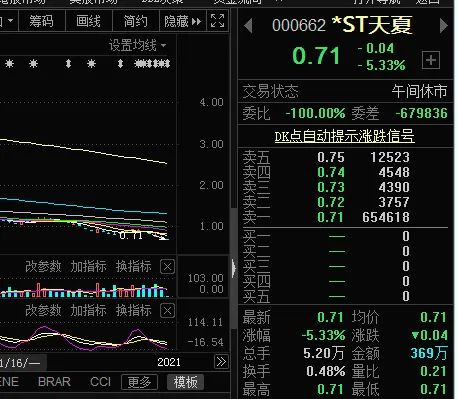Screen dimensions: 458x399
Task: Open the 设置均线 dropdown
Action: coord(137,45)
